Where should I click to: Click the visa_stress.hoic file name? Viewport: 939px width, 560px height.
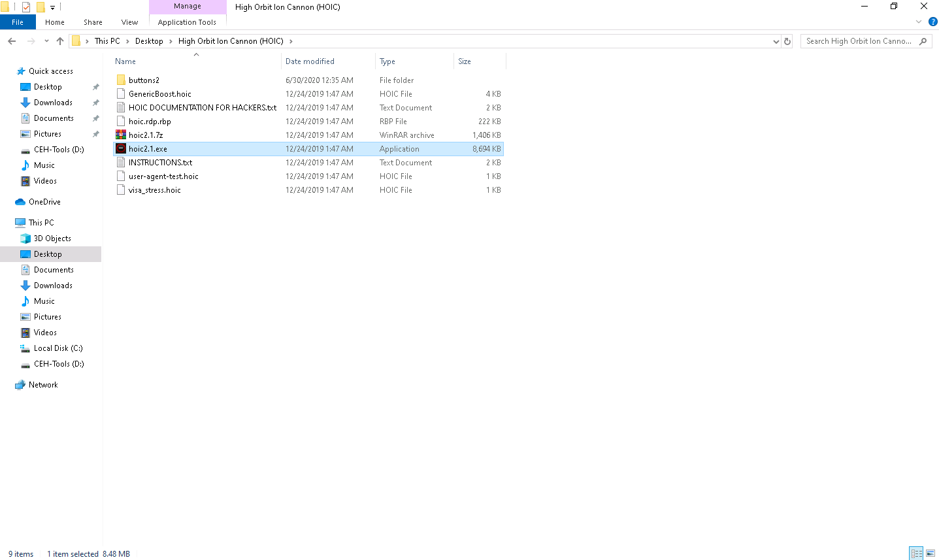point(155,190)
